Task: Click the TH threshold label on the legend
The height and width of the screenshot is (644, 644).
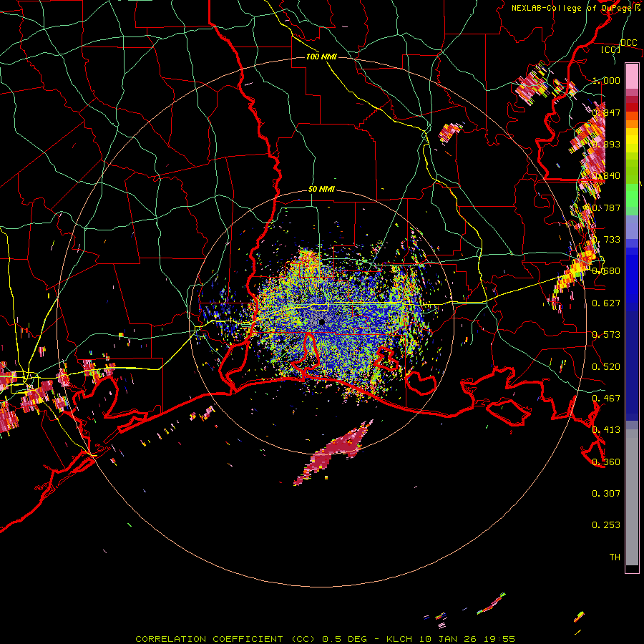Action: coord(615,557)
